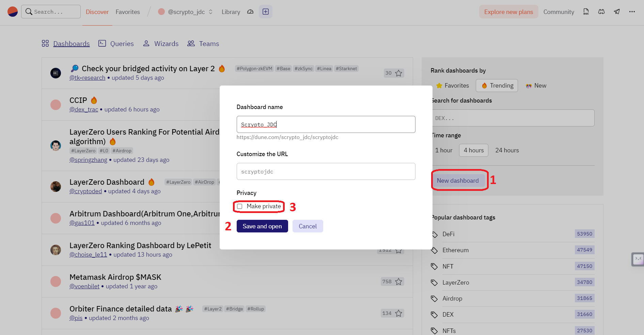Open the CCIP dashboard title

coord(78,100)
